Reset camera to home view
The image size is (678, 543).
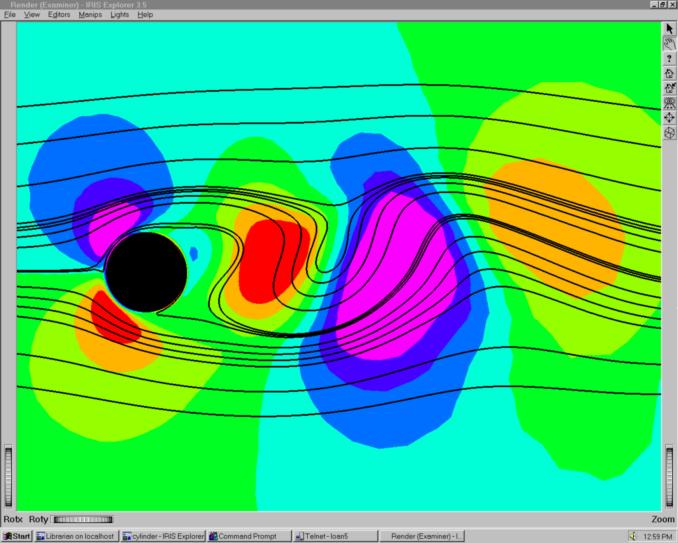click(669, 73)
